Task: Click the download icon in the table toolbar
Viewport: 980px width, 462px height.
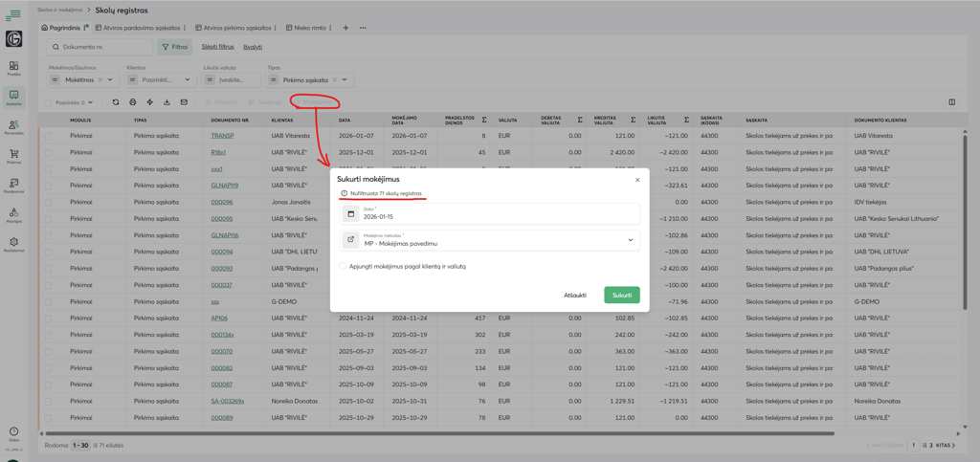Action: [167, 102]
